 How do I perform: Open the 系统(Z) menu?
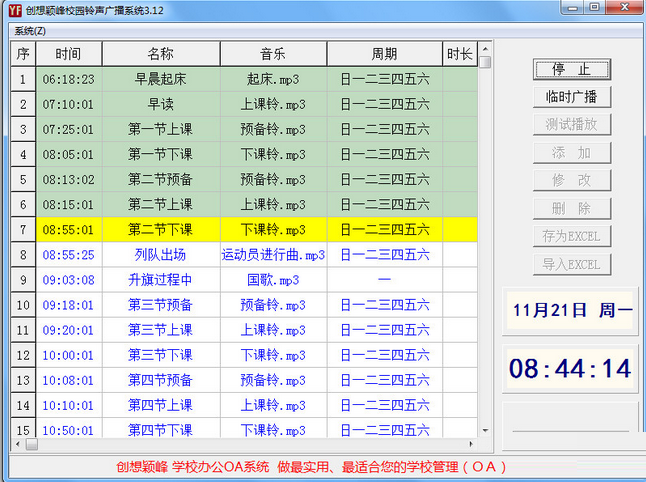click(30, 31)
